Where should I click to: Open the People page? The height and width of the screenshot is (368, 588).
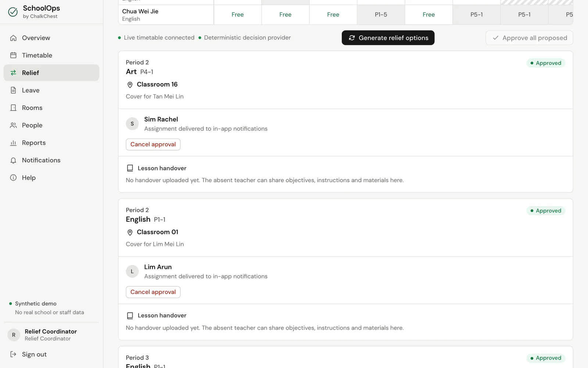pos(51,125)
